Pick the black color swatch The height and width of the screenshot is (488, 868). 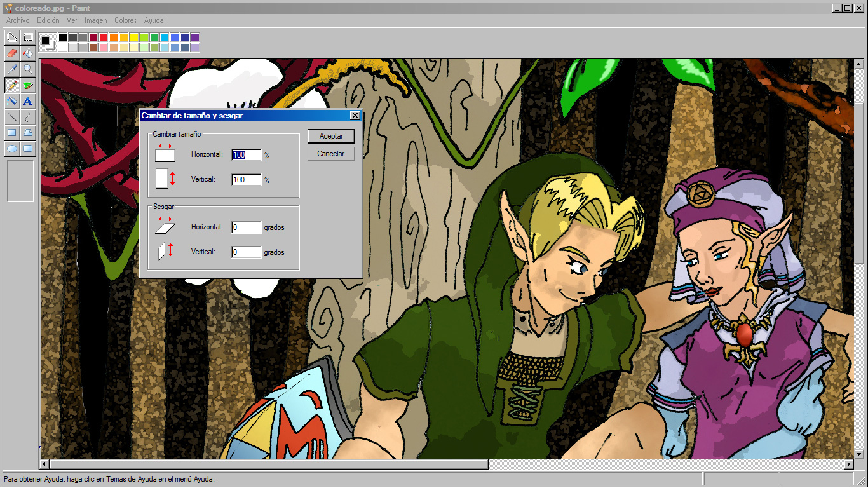tap(63, 37)
